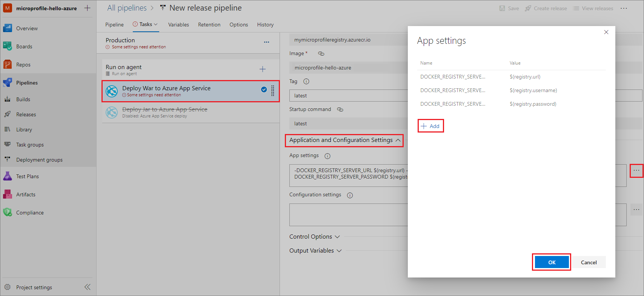The width and height of the screenshot is (644, 296).
Task: Open Test Plans in sidebar
Action: click(27, 176)
